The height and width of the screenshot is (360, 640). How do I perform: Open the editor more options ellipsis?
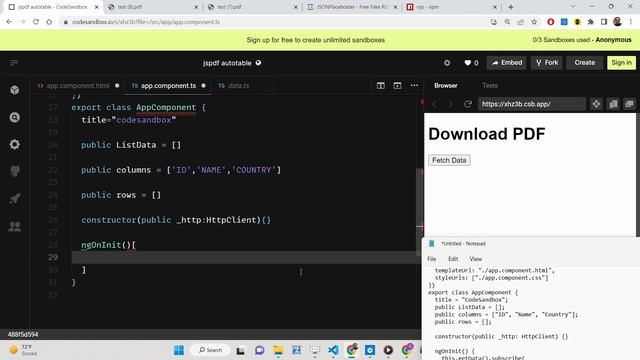[x=414, y=85]
